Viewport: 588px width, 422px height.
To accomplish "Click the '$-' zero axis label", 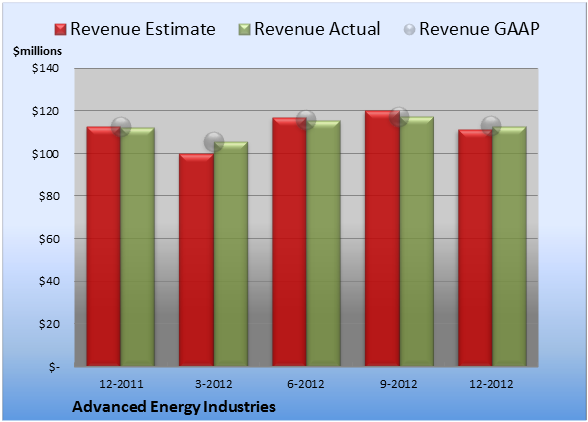I will (x=54, y=367).
